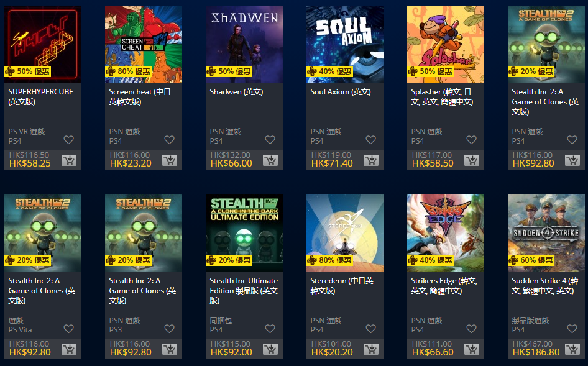
Task: Add SUPERHYPERCUBE to cart
Action: tap(69, 160)
